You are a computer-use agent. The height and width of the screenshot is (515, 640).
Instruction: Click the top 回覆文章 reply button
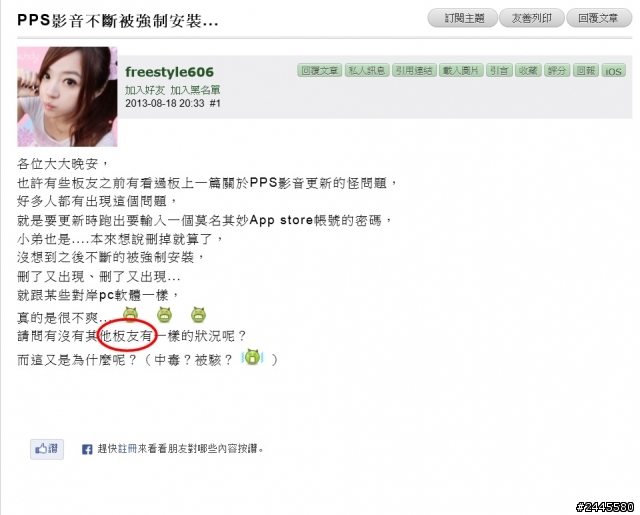[599, 18]
